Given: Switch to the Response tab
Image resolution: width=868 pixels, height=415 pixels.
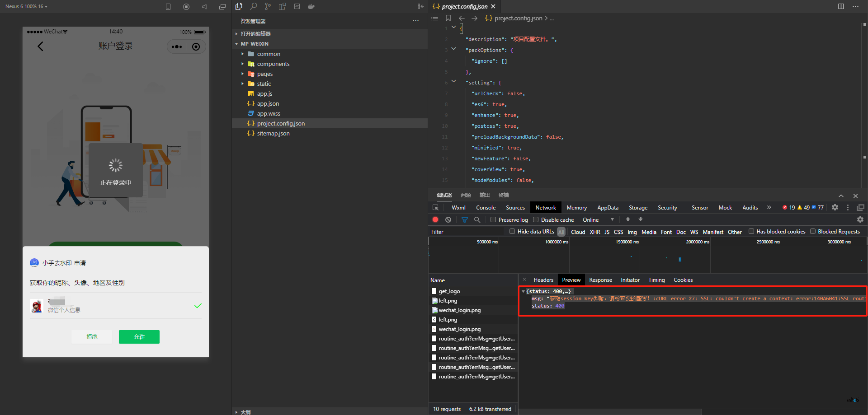Looking at the screenshot, I should tap(600, 280).
